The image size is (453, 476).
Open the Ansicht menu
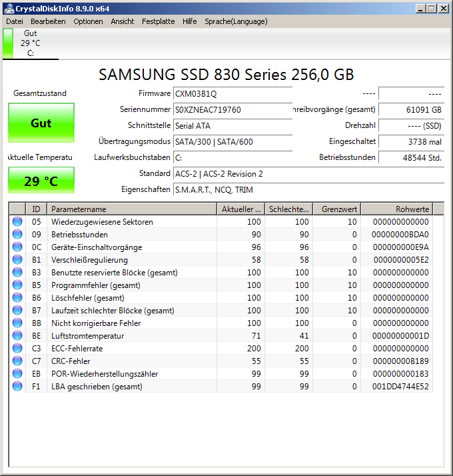point(123,21)
